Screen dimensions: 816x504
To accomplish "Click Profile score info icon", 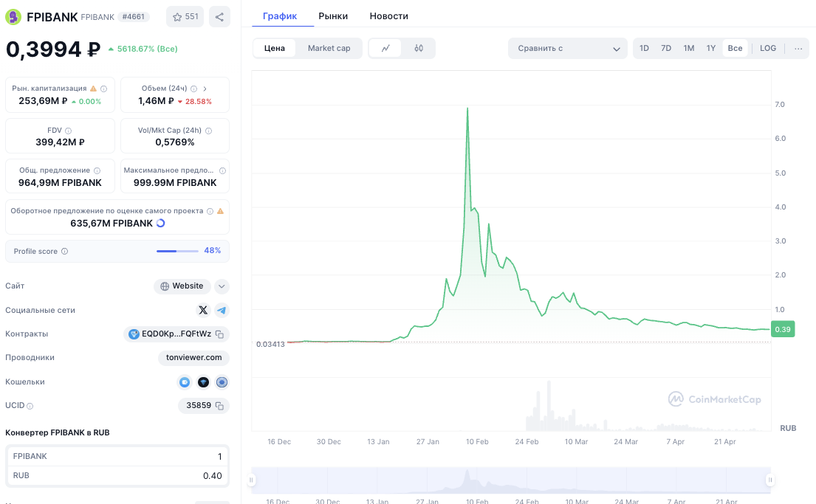I will (64, 251).
